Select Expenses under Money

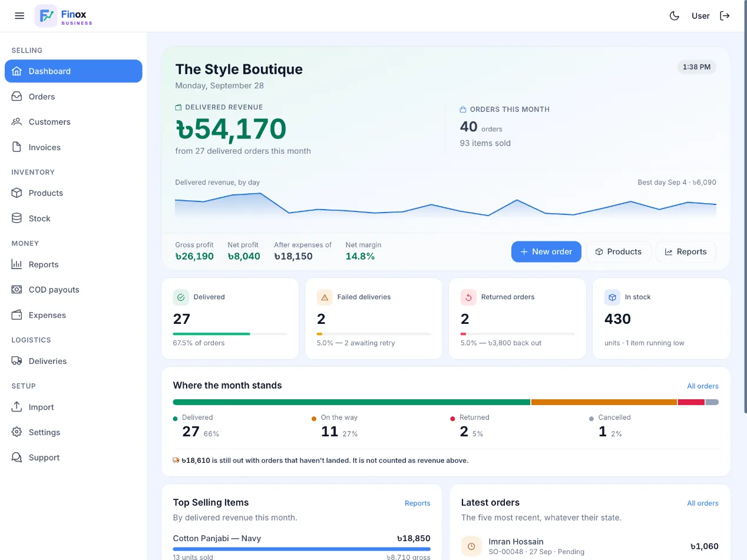(x=74, y=315)
